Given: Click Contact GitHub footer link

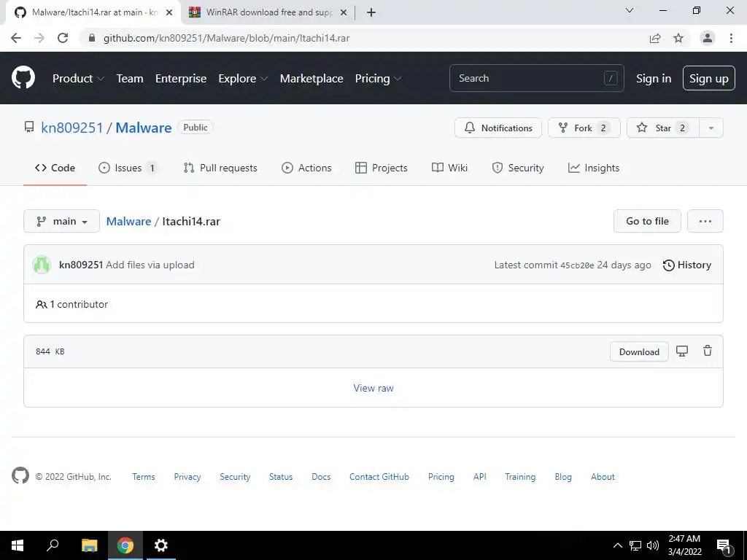Looking at the screenshot, I should click(x=379, y=477).
